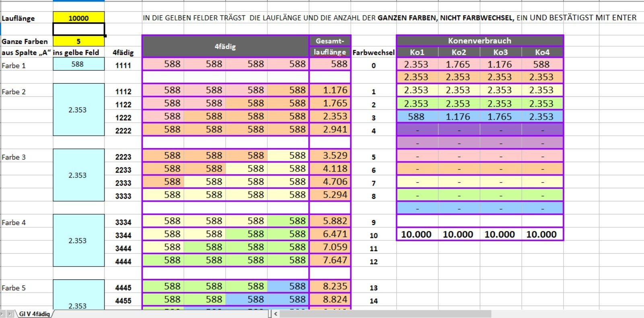
Task: Click the horizontal scrollbar left arrow
Action: [276, 314]
